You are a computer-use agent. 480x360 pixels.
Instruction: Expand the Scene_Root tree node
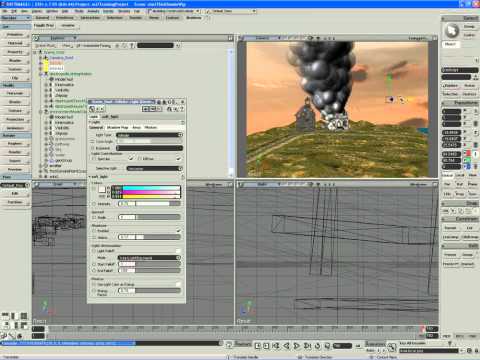[35, 52]
